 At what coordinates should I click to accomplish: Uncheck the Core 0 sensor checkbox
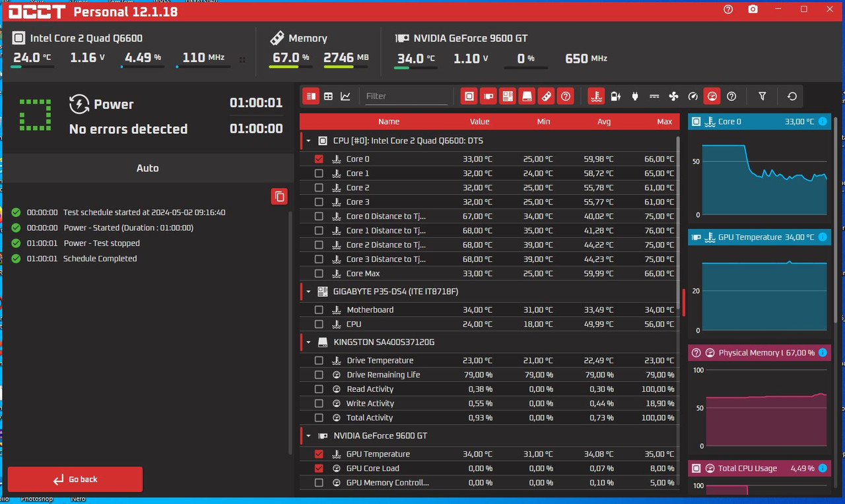[x=319, y=159]
